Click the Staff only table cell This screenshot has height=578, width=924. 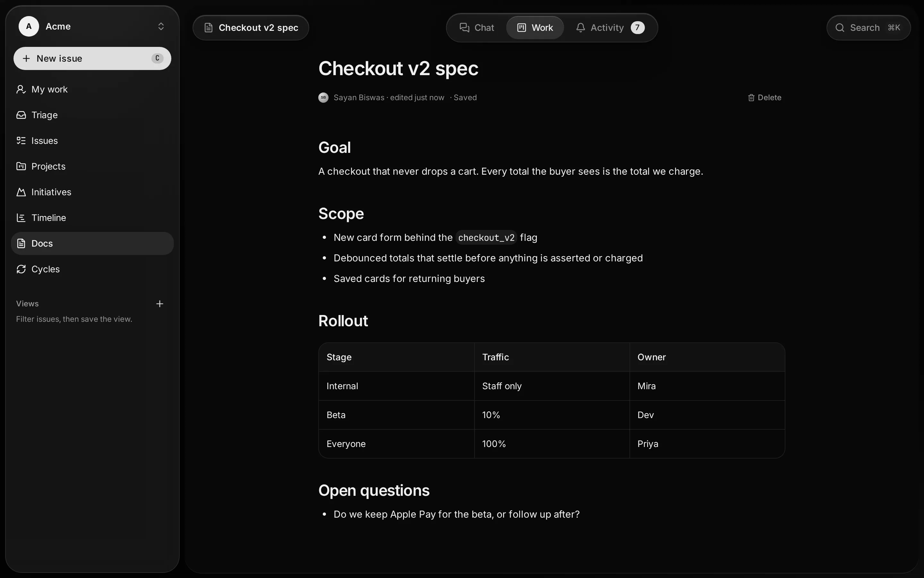click(552, 386)
